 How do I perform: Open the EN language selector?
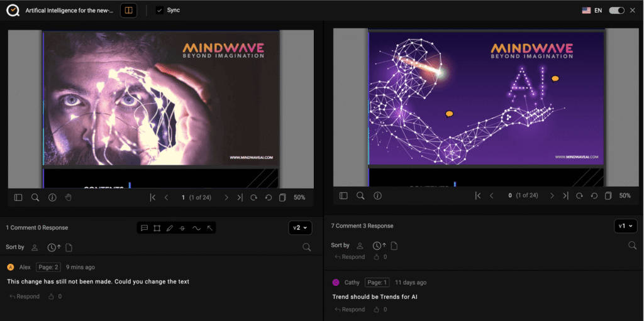[x=592, y=11]
